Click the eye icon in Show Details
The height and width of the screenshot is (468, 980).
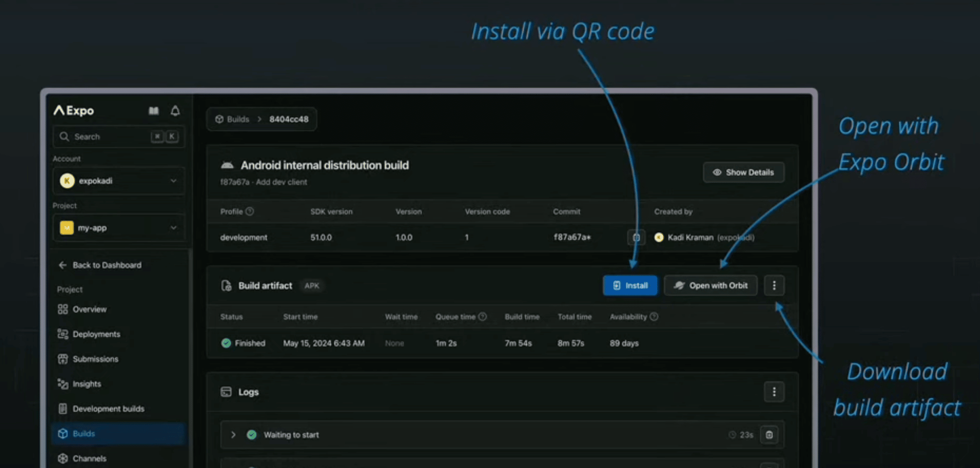tap(717, 172)
